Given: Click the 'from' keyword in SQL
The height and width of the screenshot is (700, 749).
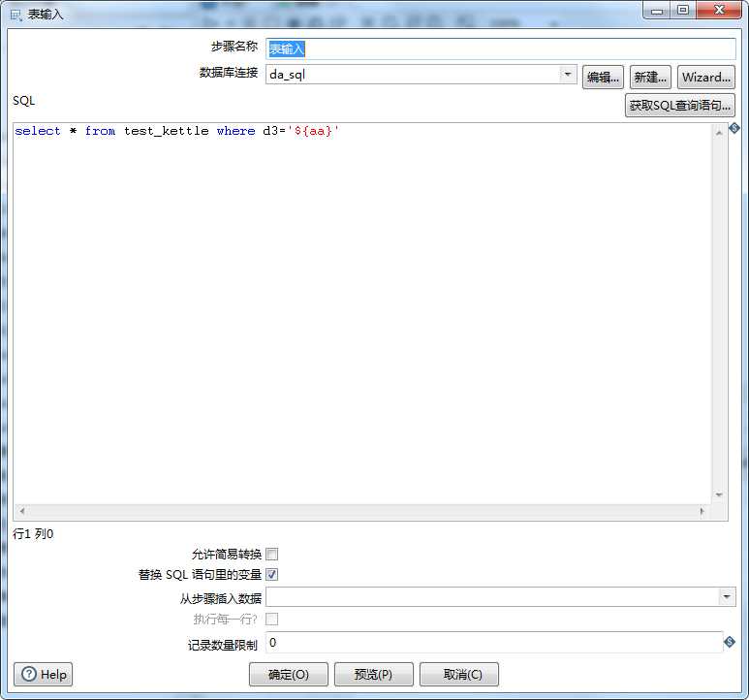Looking at the screenshot, I should click(x=101, y=131).
